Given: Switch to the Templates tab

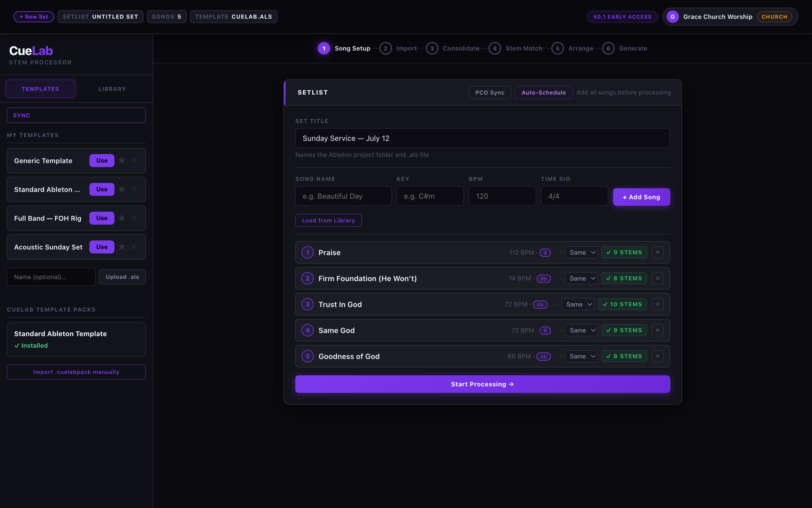Looking at the screenshot, I should click(x=40, y=89).
